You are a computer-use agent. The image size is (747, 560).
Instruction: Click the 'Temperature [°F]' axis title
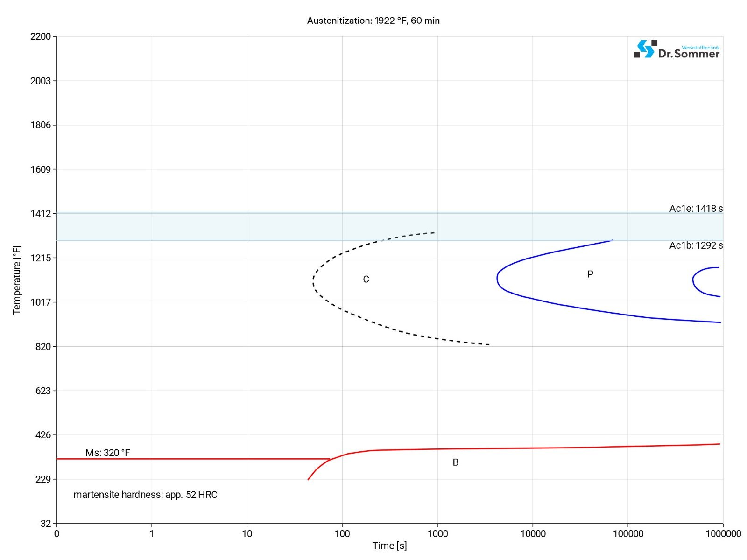click(17, 280)
